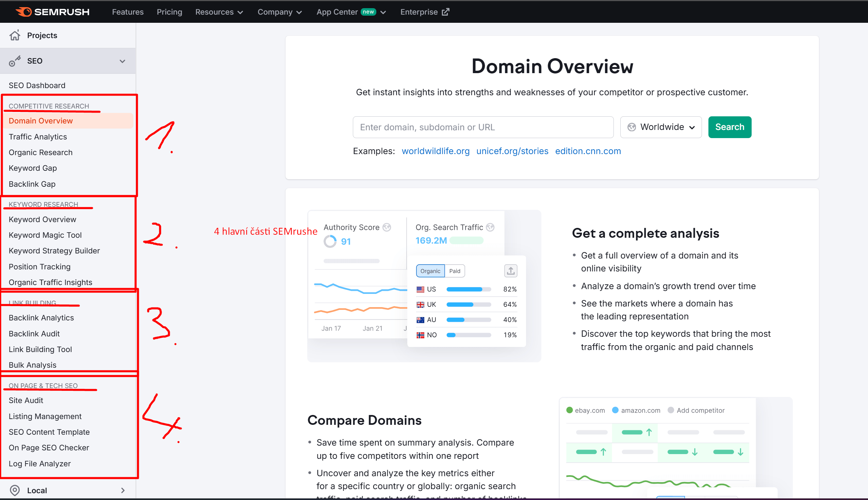Open the Features menu item
The height and width of the screenshot is (500, 868).
click(128, 12)
